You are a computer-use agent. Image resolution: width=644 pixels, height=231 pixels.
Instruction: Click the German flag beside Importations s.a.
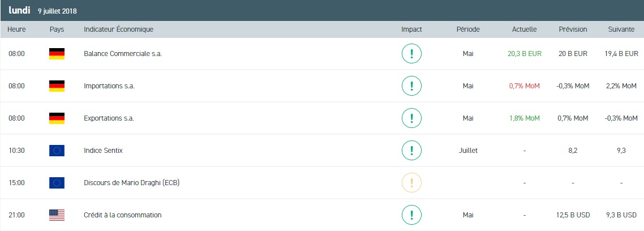click(x=57, y=86)
